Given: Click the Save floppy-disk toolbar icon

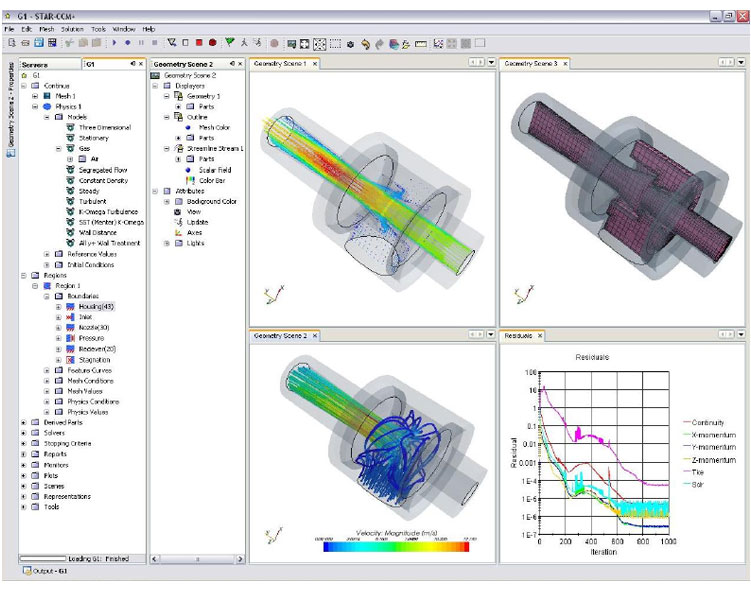Looking at the screenshot, I should (39, 43).
